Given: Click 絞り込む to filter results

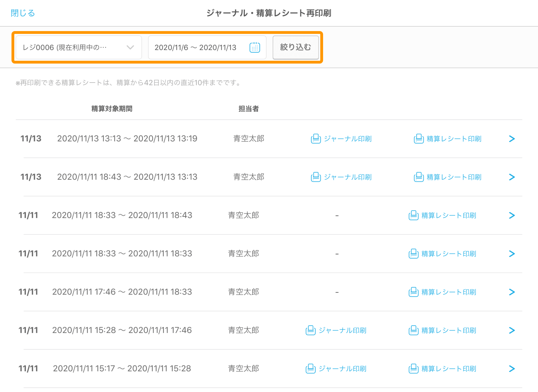Looking at the screenshot, I should pyautogui.click(x=296, y=47).
